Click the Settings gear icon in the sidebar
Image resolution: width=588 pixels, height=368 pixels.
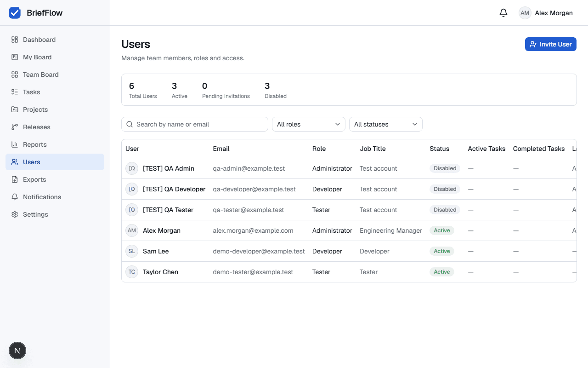click(15, 214)
